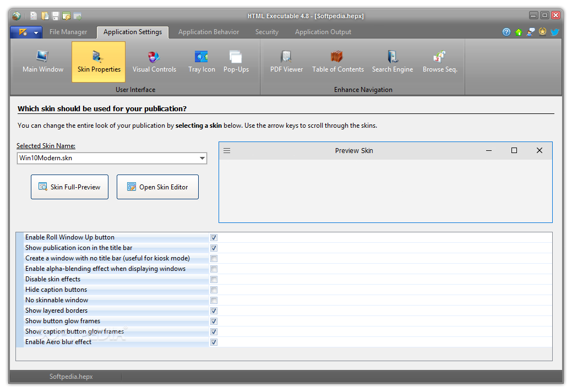
Task: Select Skin Properties ribbon item
Action: (x=99, y=62)
